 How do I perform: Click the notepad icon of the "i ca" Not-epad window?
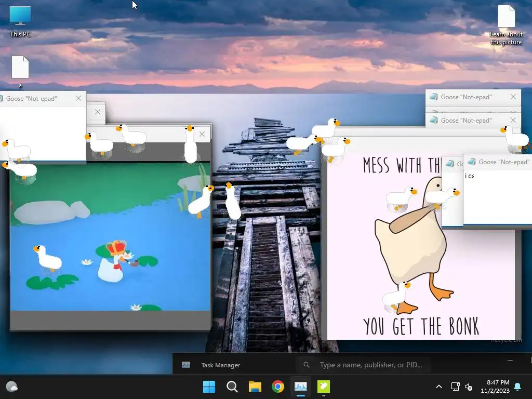tap(471, 162)
